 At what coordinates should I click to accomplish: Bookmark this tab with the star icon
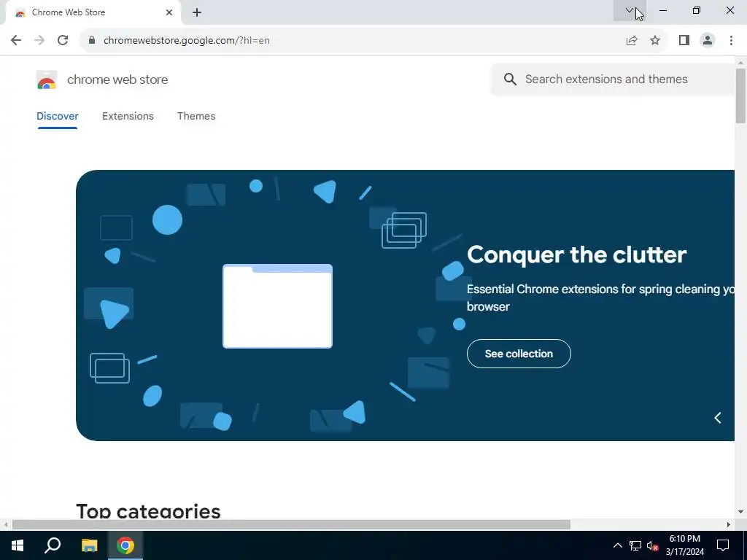(655, 41)
